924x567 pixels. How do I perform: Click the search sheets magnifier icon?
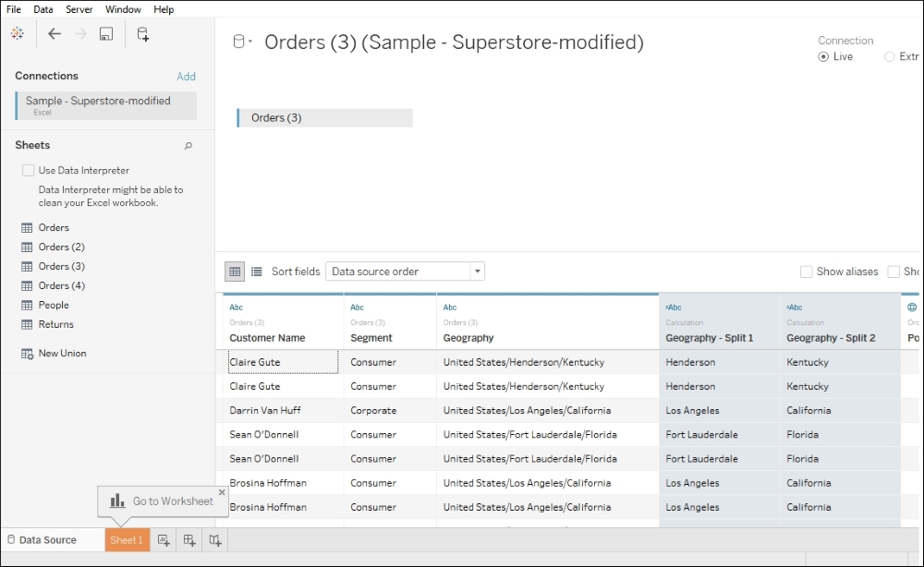[188, 146]
